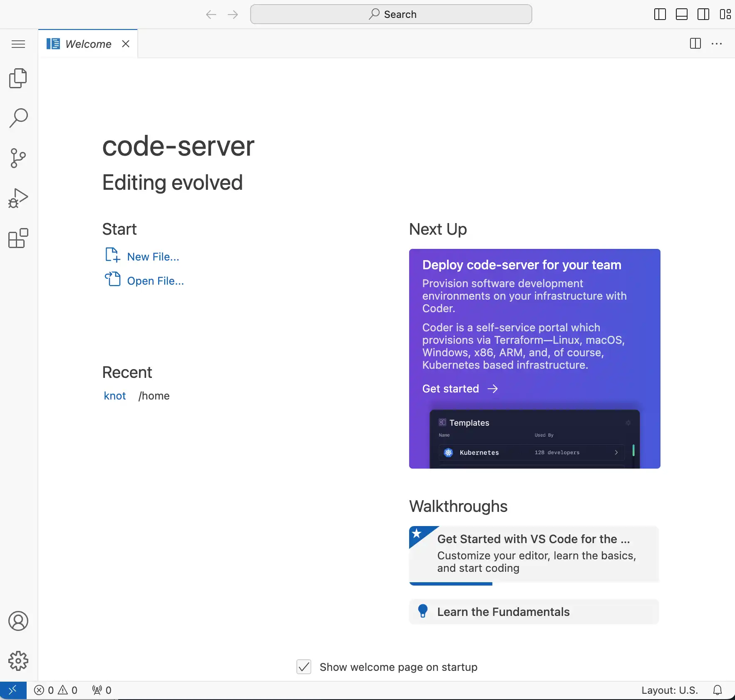The image size is (735, 700).
Task: Select the Welcome tab
Action: coord(88,44)
